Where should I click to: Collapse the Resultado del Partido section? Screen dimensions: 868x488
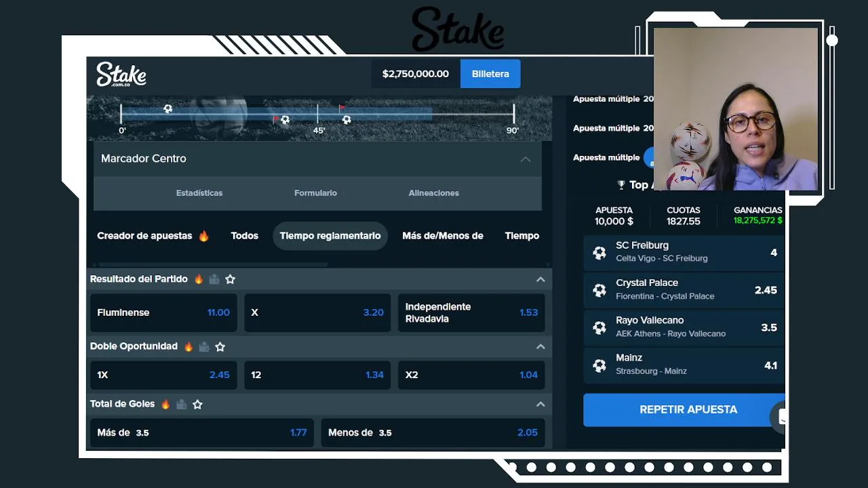[540, 279]
